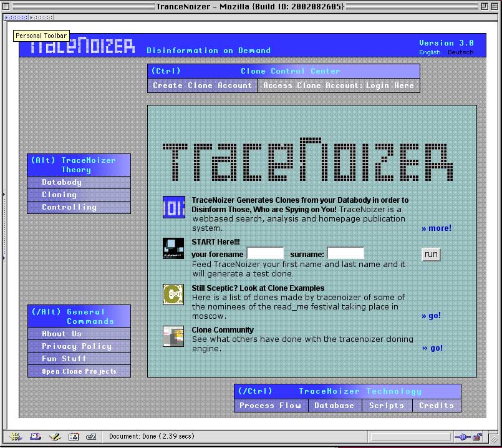Viewport: 502px width, 448px height.
Task: Expand the first collapsed toolbar grippy
Action: pos(16,17)
